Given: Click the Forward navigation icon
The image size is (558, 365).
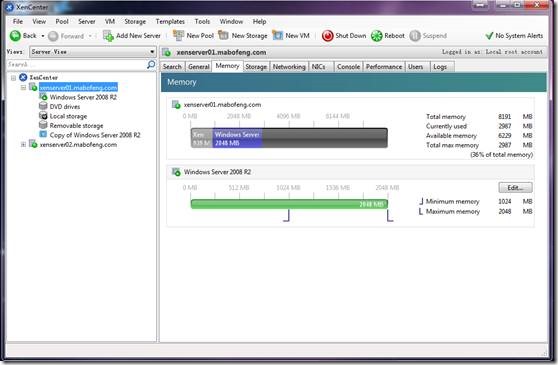Looking at the screenshot, I should point(53,36).
